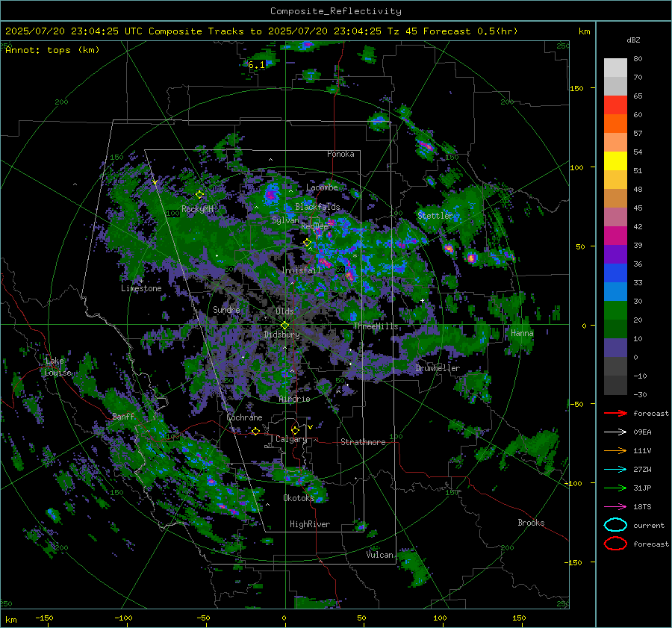Select the royal blue swatch above 33 dBZ
672x628 pixels.
pos(615,273)
